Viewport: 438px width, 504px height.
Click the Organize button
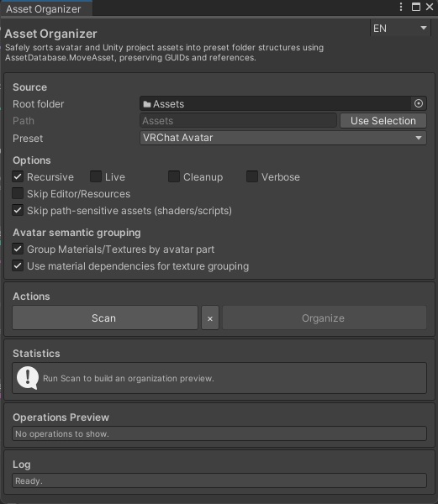click(x=325, y=318)
